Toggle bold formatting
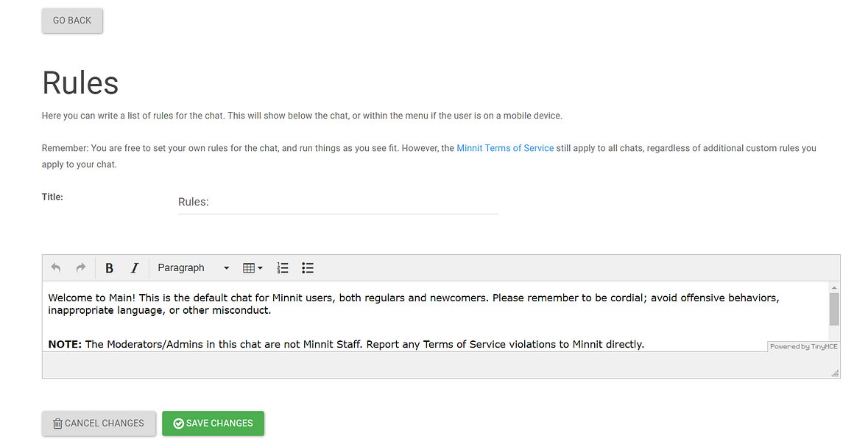 [110, 268]
